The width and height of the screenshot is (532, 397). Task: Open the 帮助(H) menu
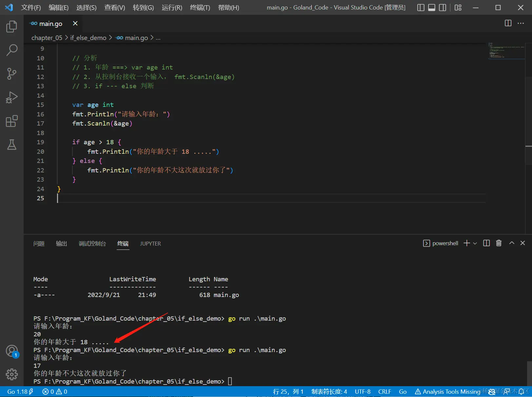coord(228,8)
